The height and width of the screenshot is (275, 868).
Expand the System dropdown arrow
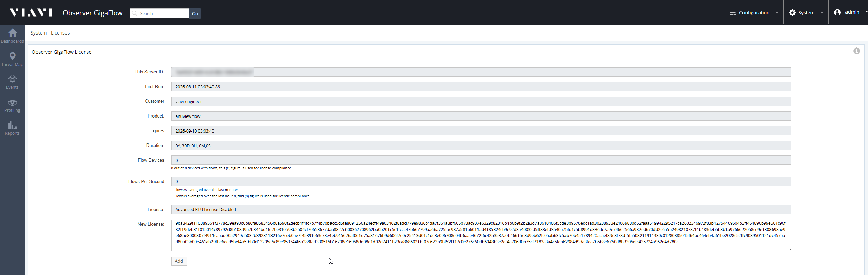[822, 13]
